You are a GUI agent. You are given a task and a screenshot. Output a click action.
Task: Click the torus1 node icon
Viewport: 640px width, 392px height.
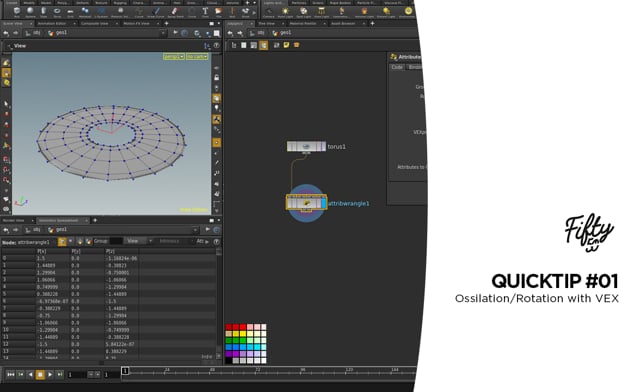[306, 146]
